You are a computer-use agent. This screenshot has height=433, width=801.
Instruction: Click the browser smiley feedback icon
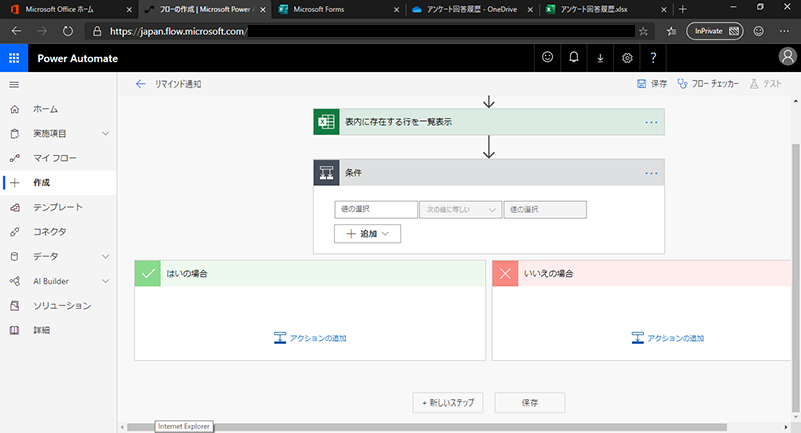[x=759, y=31]
